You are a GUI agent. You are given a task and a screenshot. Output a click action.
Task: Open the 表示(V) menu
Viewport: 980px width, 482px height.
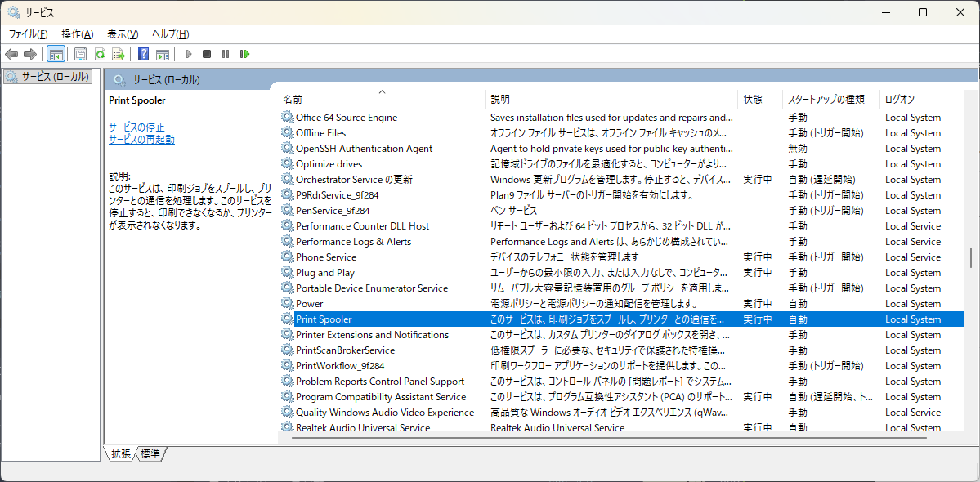[x=123, y=33]
